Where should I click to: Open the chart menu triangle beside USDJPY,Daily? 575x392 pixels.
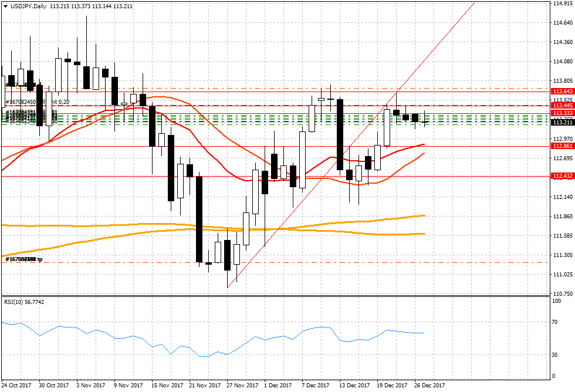point(5,6)
